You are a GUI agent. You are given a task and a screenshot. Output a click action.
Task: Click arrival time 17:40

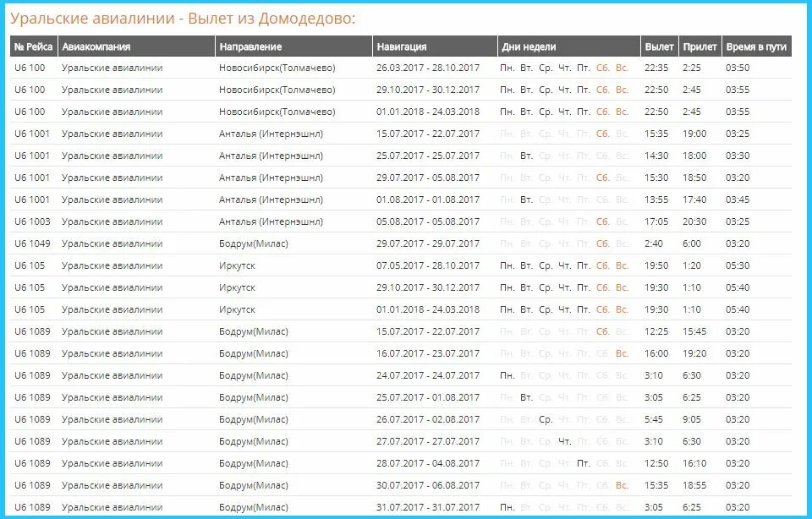point(694,199)
